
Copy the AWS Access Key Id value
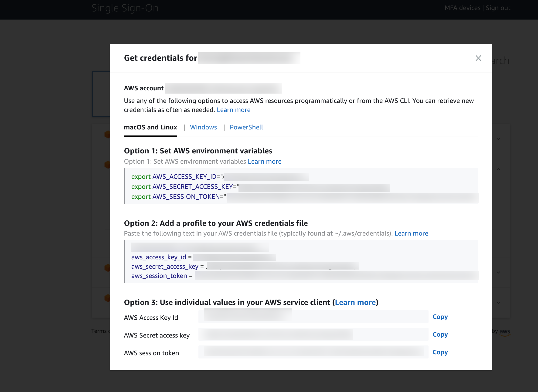click(440, 317)
